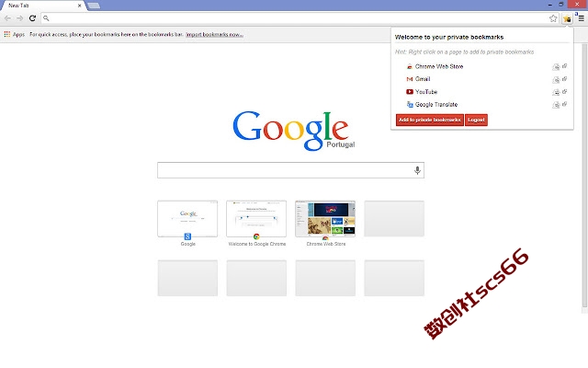Close the New Tab tab

(x=79, y=6)
